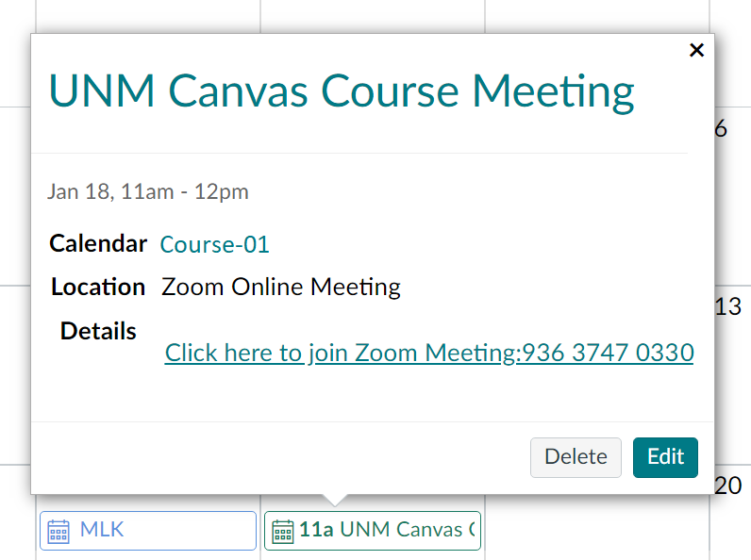Select day number 20 in calendar
Image resolution: width=751 pixels, height=560 pixels.
pyautogui.click(x=727, y=486)
